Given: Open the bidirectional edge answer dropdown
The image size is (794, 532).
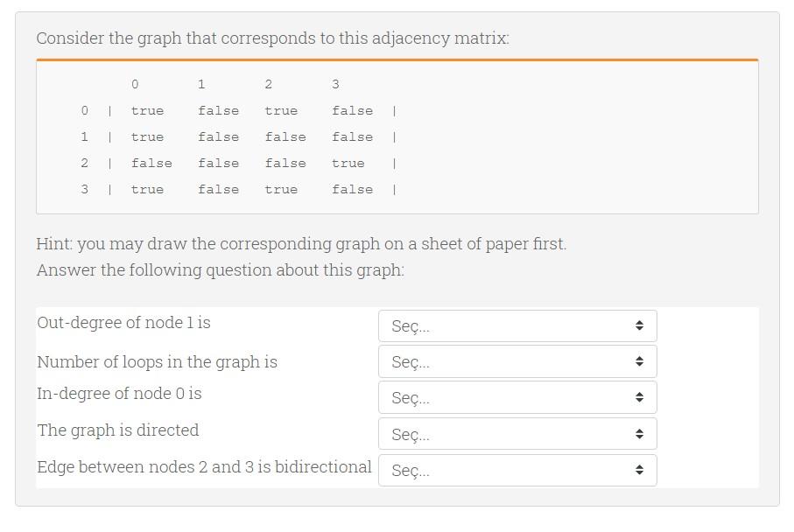Looking at the screenshot, I should (516, 470).
